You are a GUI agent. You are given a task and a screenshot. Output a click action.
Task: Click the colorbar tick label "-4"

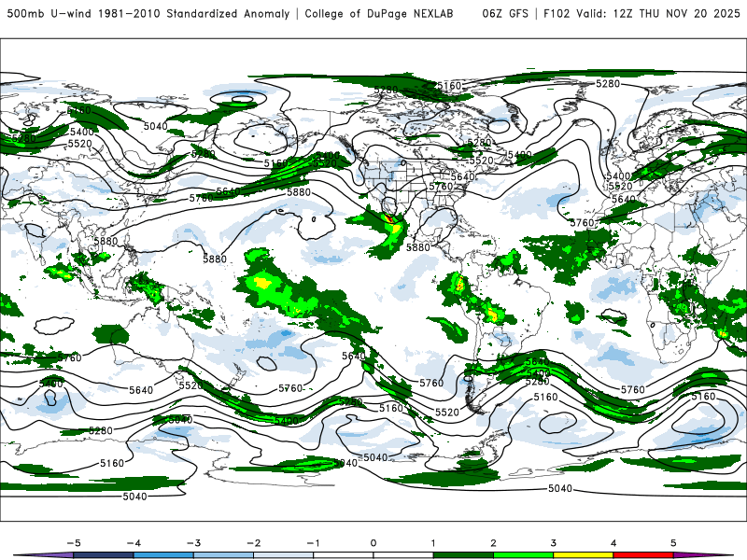click(x=134, y=543)
